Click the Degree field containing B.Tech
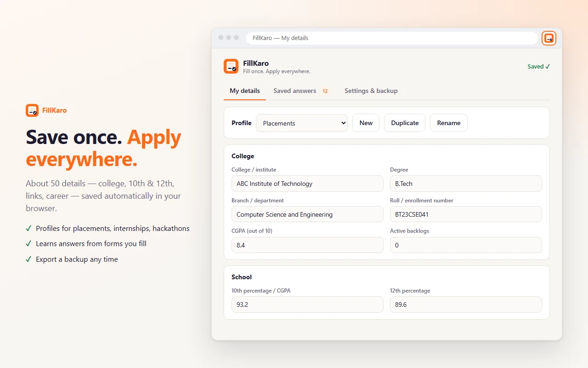The image size is (588, 368). point(466,184)
